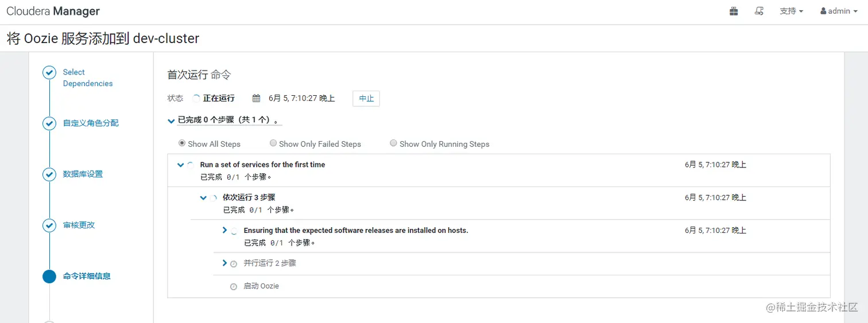This screenshot has width=868, height=323.
Task: Click the 审核更改 step check icon
Action: pos(49,225)
